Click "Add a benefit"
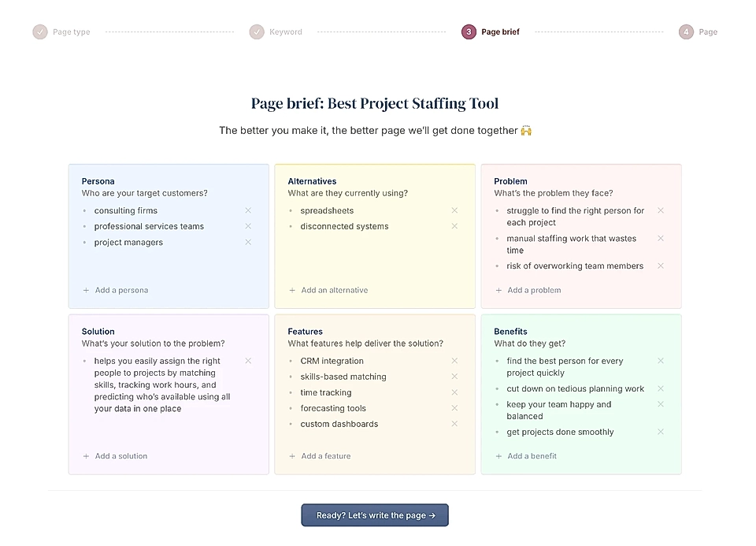This screenshot has width=756, height=546. click(526, 455)
